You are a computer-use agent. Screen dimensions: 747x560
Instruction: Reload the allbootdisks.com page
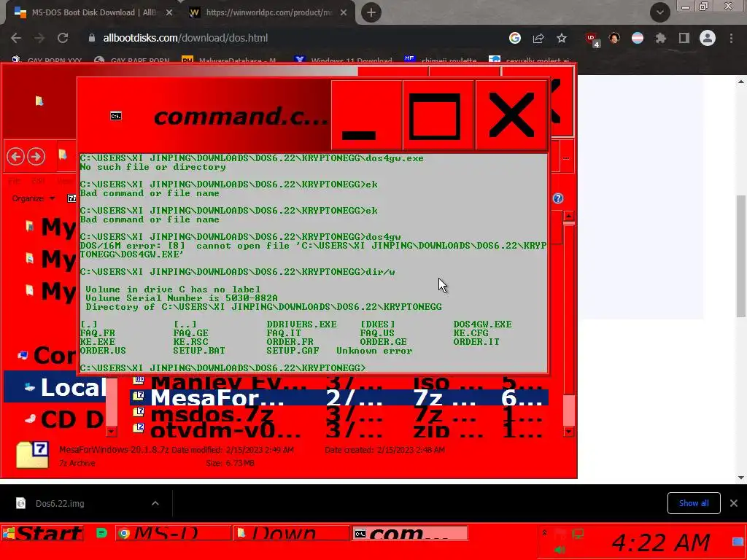[x=63, y=38]
